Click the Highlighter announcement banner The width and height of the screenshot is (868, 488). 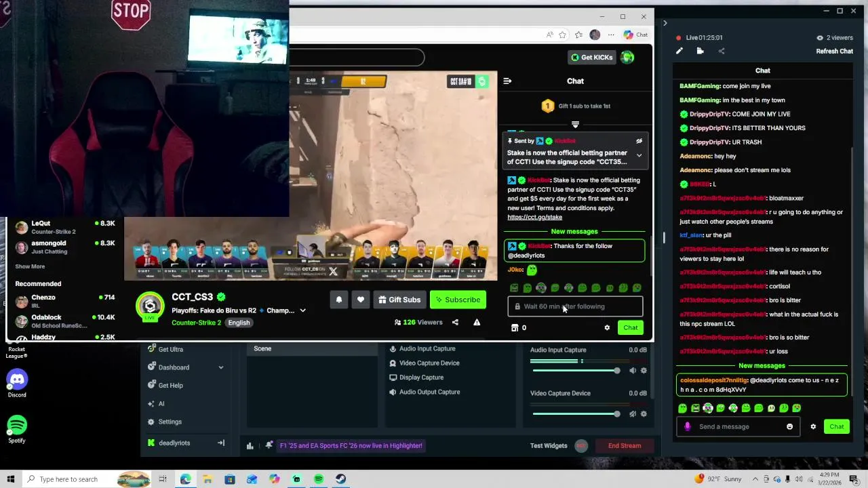351,446
